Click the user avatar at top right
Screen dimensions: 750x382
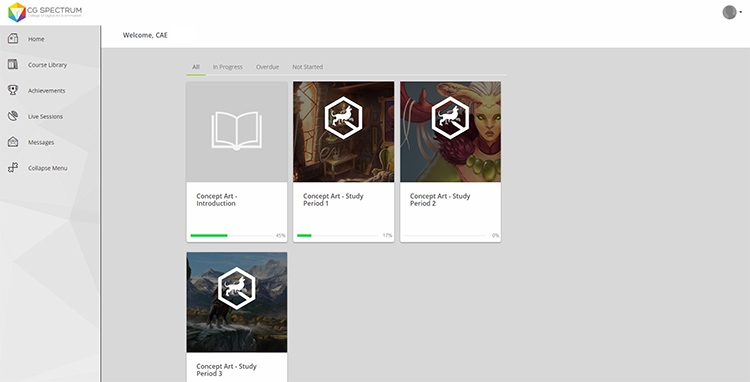[x=729, y=12]
